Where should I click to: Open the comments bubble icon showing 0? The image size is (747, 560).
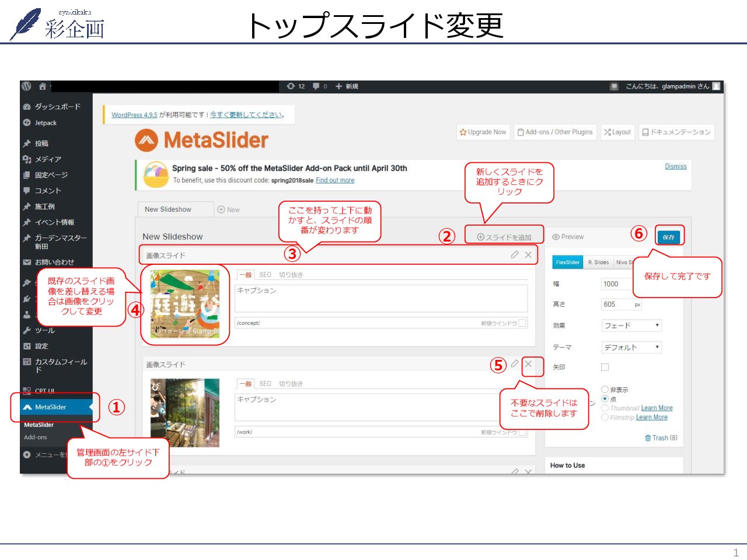316,86
